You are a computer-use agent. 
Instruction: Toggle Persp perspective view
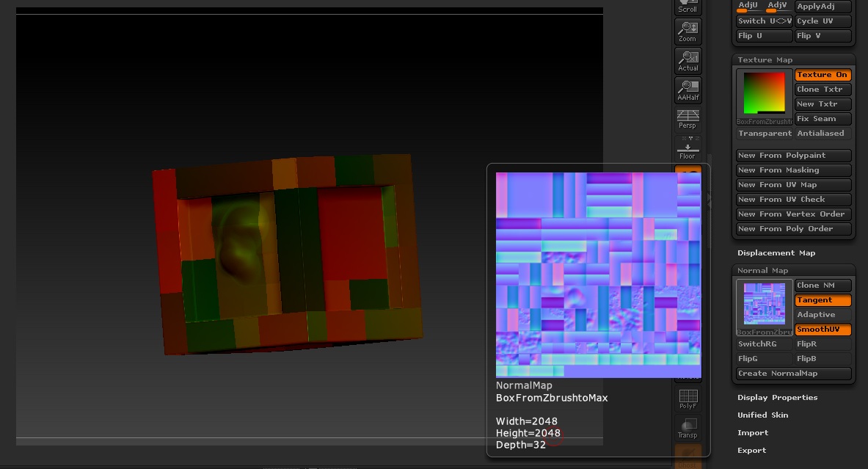tap(688, 119)
